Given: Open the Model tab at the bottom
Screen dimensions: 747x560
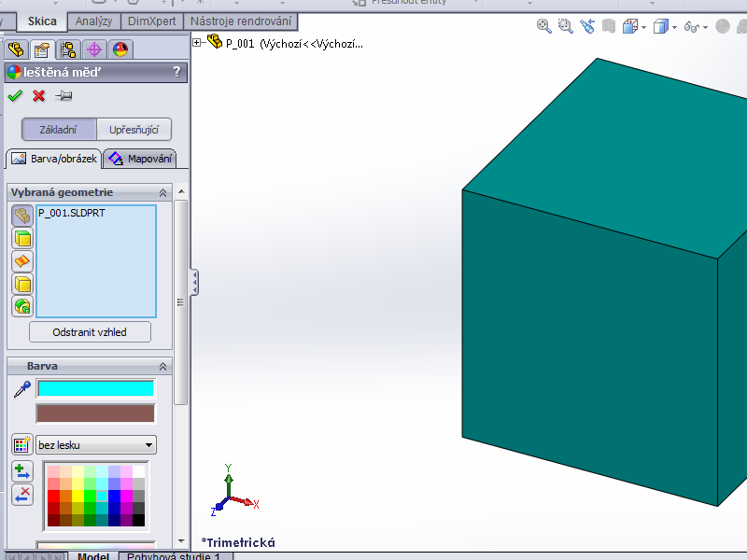Looking at the screenshot, I should 94,555.
